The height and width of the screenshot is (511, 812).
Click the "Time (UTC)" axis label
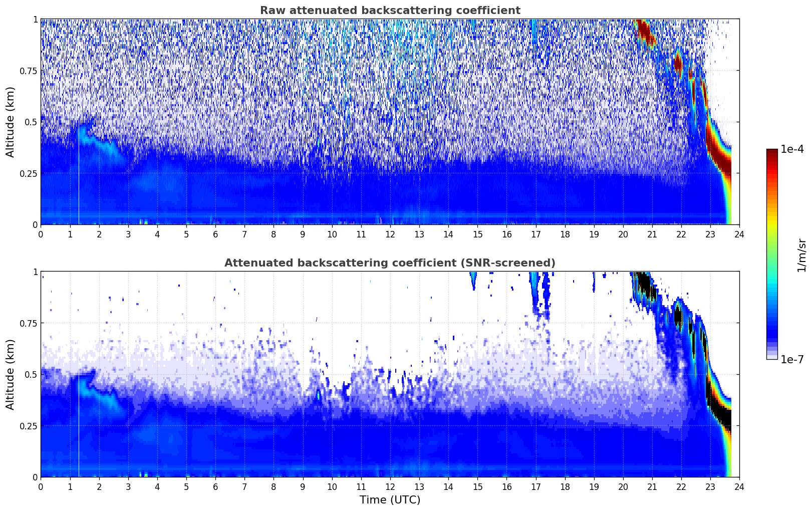(390, 500)
